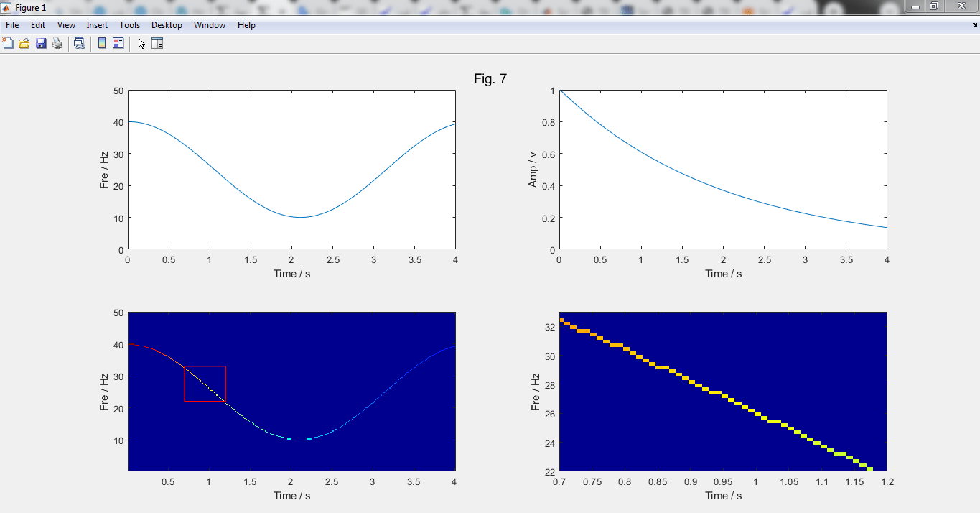
Task: Open the Edit menu
Action: [x=38, y=25]
